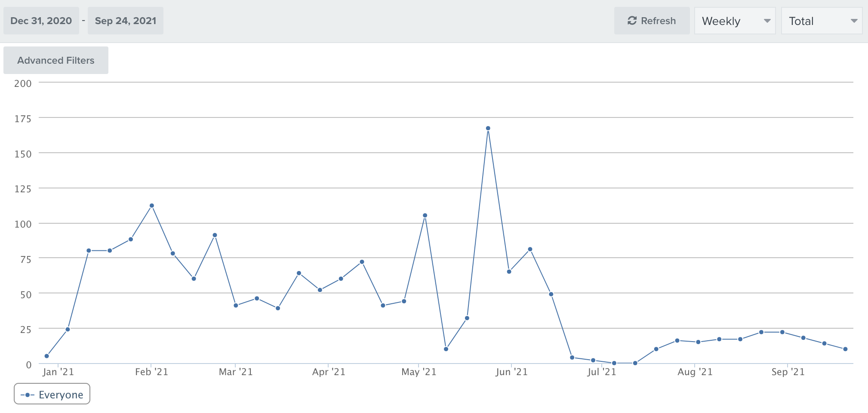Click the first data point at Jan '21
Screen dimensions: 868x413
46,356
